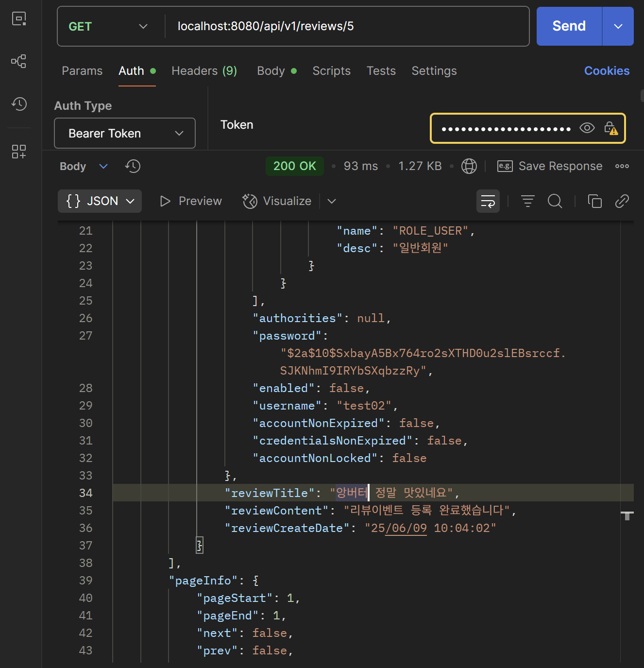The width and height of the screenshot is (644, 668).
Task: Click Save Response
Action: (550, 166)
